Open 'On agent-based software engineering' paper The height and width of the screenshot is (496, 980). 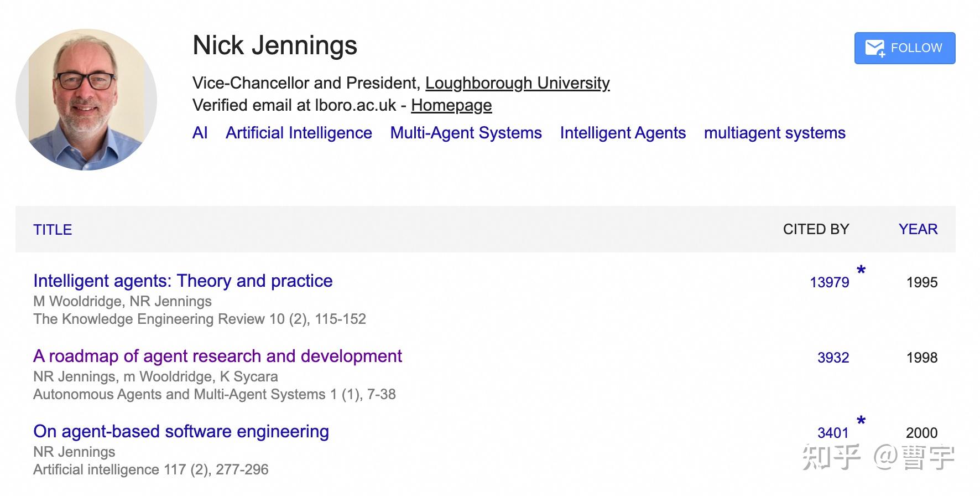coord(181,432)
